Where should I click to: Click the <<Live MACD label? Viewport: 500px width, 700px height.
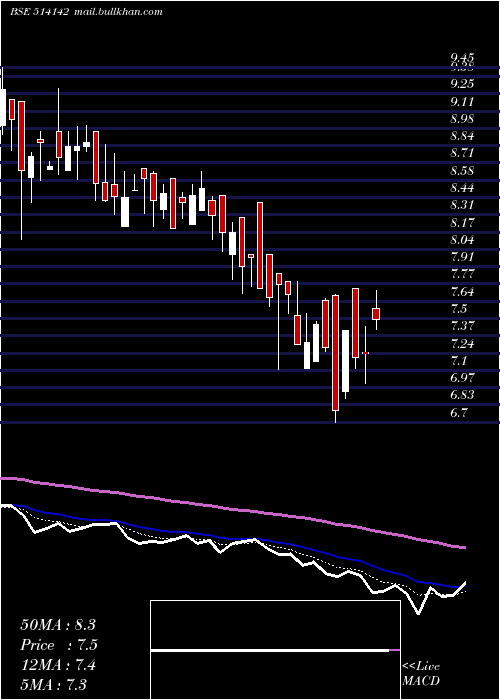[421, 674]
